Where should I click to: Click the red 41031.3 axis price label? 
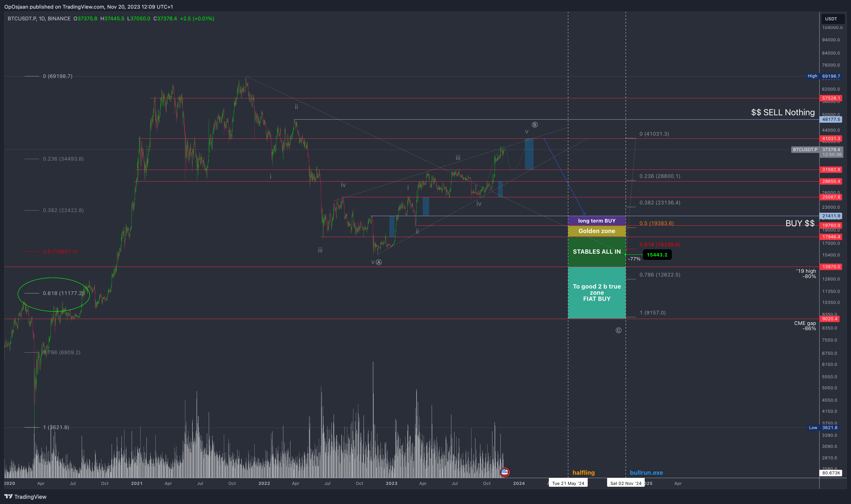[831, 139]
